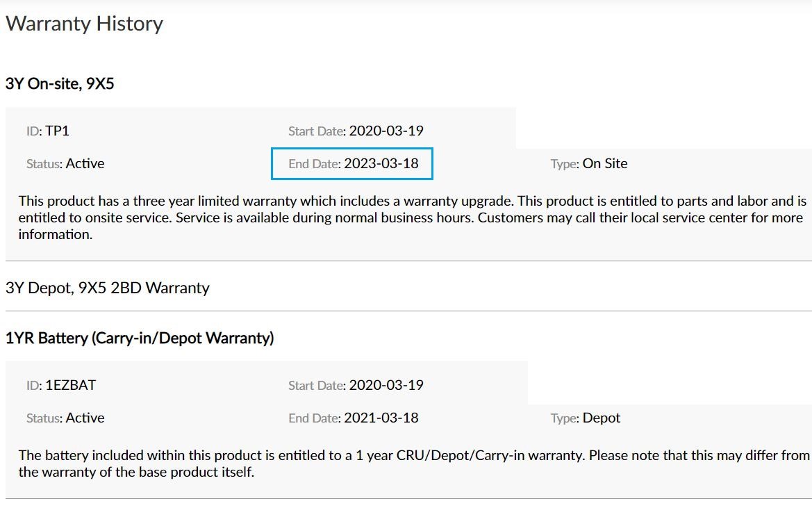The image size is (812, 508).
Task: Select the highlighted End Date 2023-03-18 field
Action: pyautogui.click(x=352, y=163)
